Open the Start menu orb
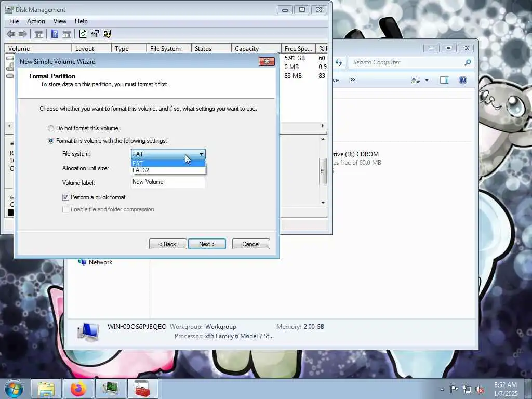 coord(14,389)
